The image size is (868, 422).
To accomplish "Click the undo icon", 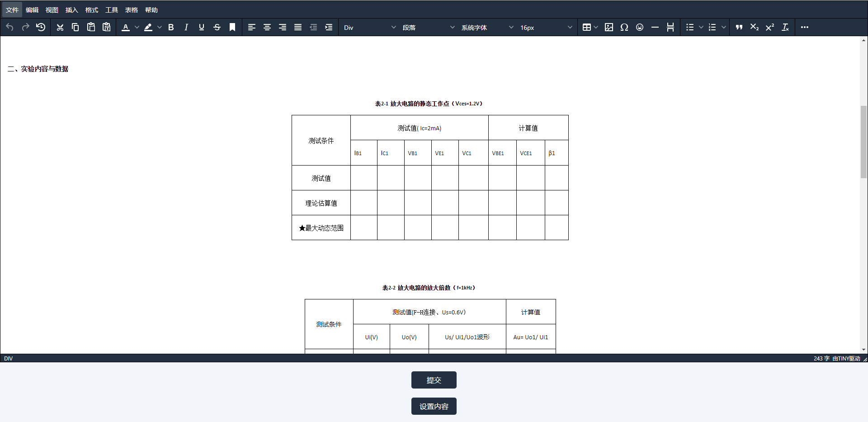I will pyautogui.click(x=9, y=27).
